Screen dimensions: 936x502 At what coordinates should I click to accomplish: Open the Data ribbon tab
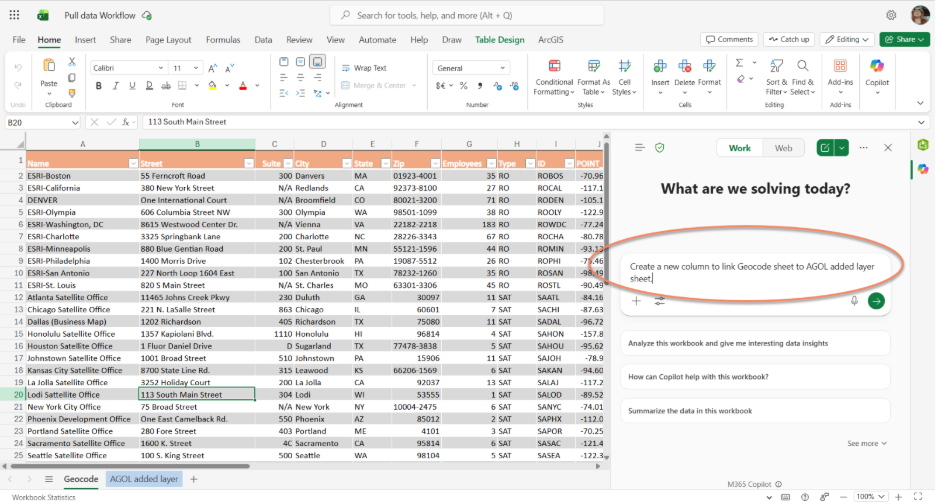[263, 39]
